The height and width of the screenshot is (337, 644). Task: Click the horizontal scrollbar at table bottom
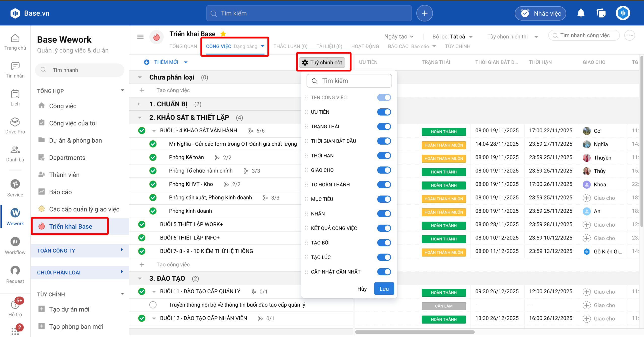(x=415, y=332)
